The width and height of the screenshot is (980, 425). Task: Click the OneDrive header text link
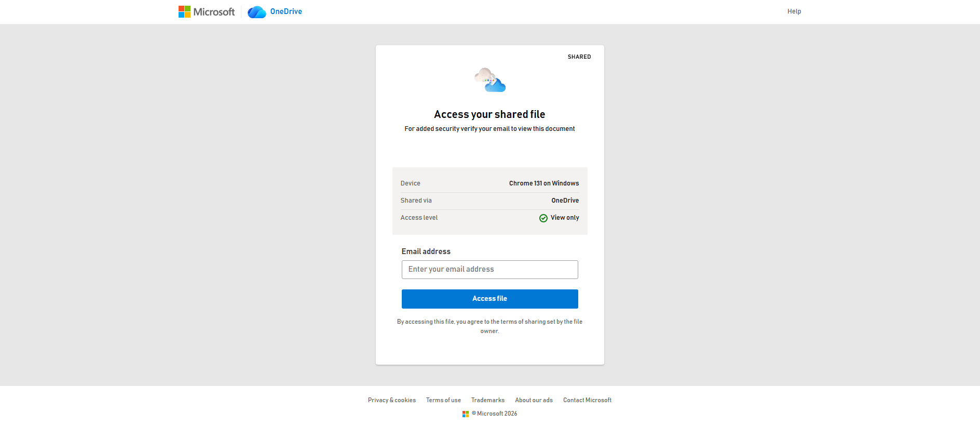click(x=286, y=11)
